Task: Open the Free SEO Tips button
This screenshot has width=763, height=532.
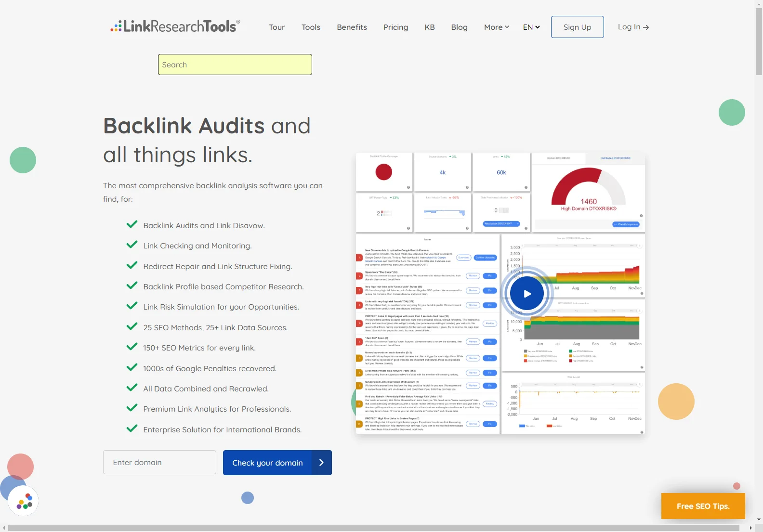Action: 703,506
